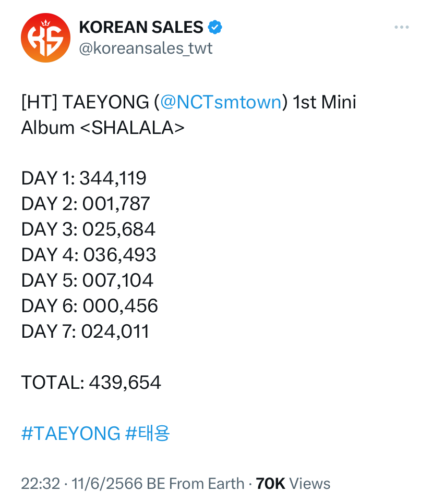Open the @koreansales_twt handle
This screenshot has width=432, height=504.
(146, 48)
